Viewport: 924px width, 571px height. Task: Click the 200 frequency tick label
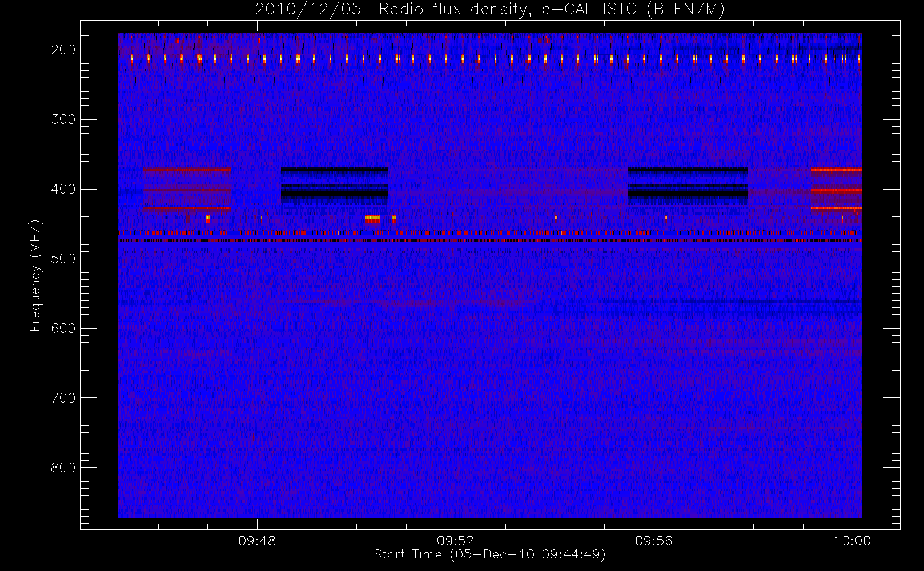coord(63,50)
